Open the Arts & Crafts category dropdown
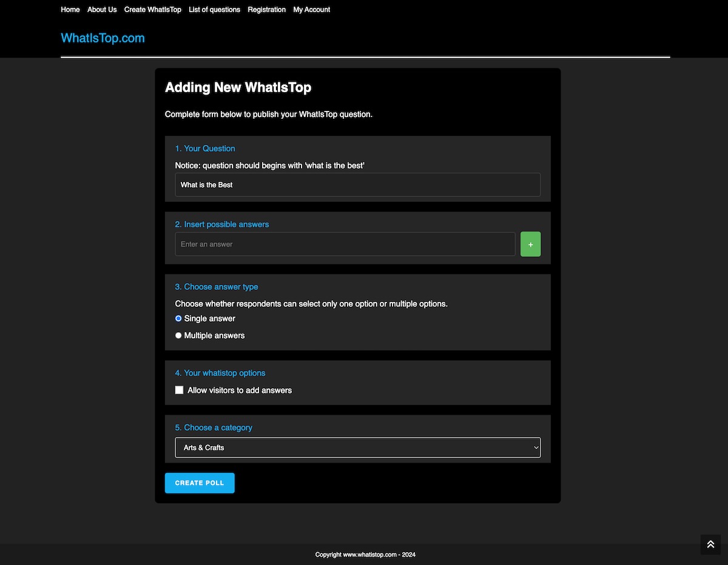 point(357,447)
